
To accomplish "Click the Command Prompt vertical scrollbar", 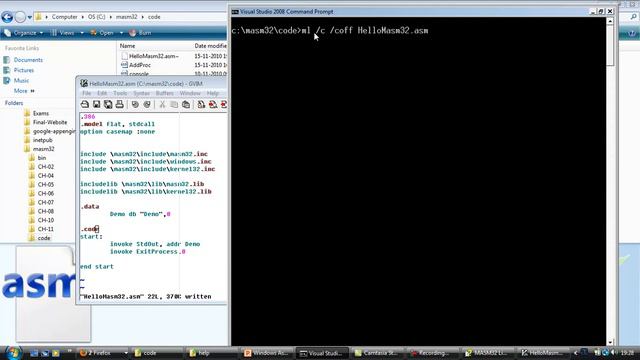I will pyautogui.click(x=610, y=182).
